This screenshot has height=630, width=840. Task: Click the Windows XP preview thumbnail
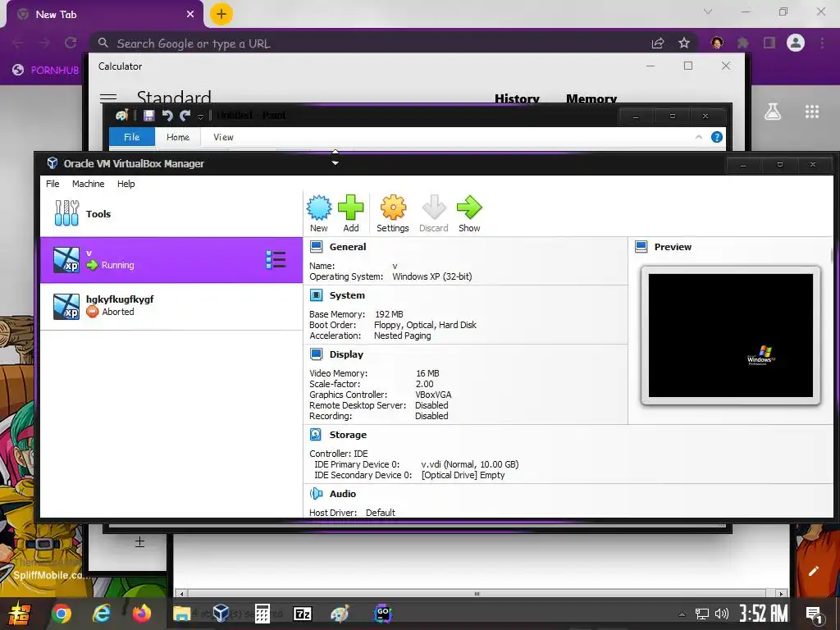click(x=731, y=336)
